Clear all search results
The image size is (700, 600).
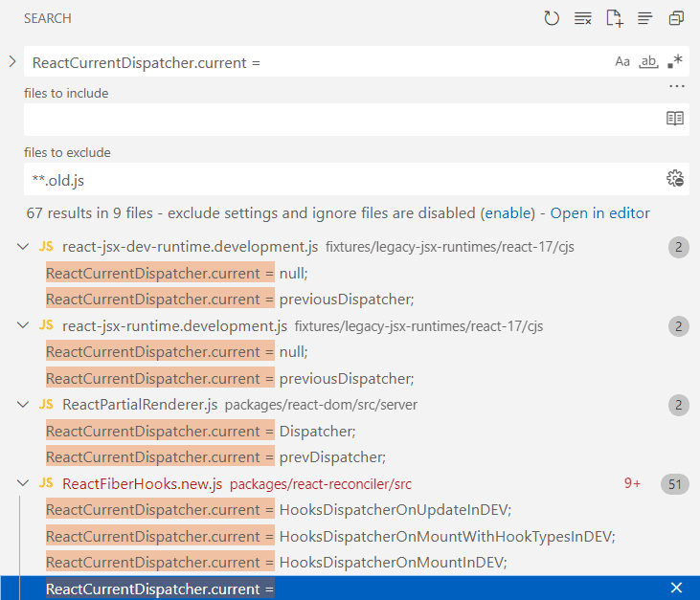click(582, 18)
